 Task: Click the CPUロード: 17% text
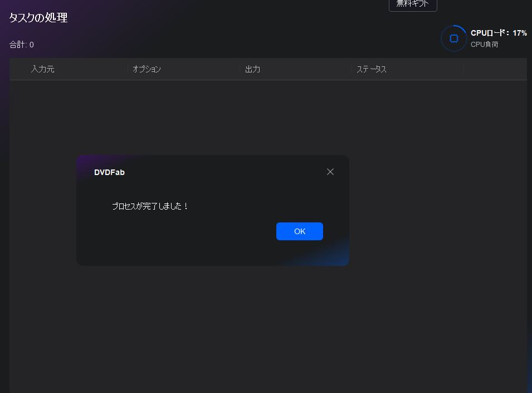click(499, 33)
